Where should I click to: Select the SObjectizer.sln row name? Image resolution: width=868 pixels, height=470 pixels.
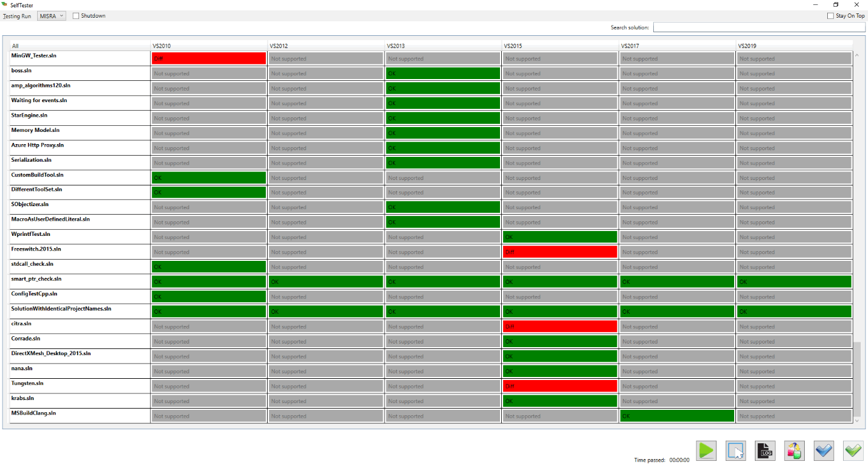30,204
